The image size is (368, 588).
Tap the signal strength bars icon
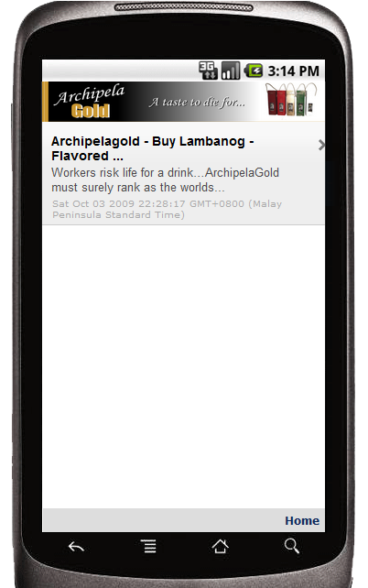(x=231, y=71)
